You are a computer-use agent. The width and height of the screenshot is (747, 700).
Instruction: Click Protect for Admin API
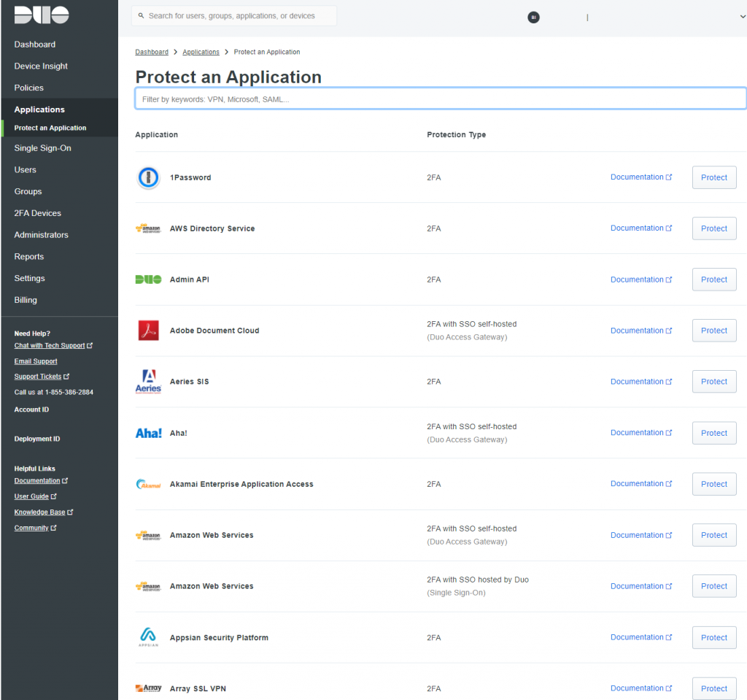714,280
